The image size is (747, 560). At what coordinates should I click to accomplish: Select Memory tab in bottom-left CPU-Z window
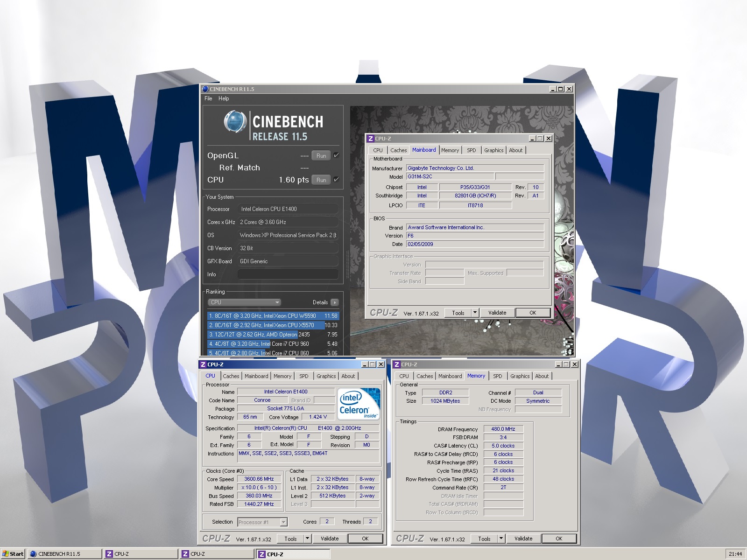pos(282,376)
